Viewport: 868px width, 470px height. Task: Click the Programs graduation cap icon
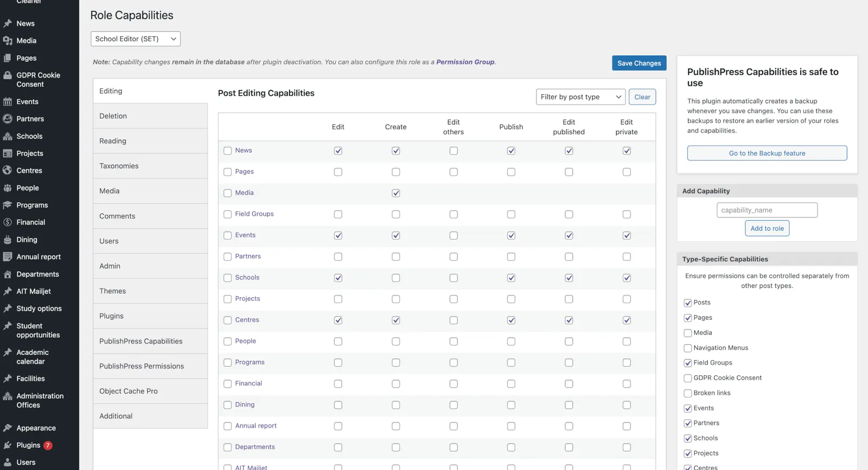coord(8,205)
